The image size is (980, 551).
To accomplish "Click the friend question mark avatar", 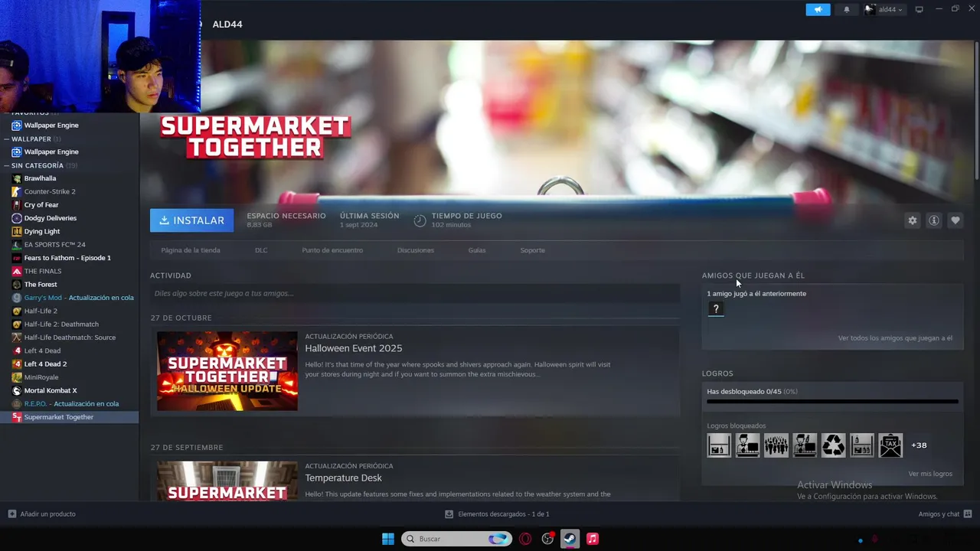I will click(715, 309).
